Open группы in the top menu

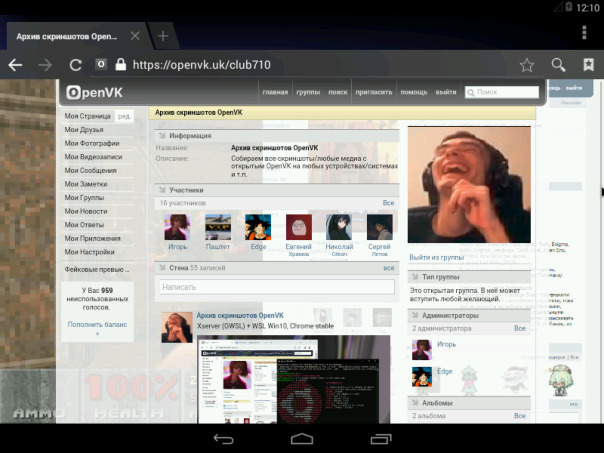click(308, 92)
